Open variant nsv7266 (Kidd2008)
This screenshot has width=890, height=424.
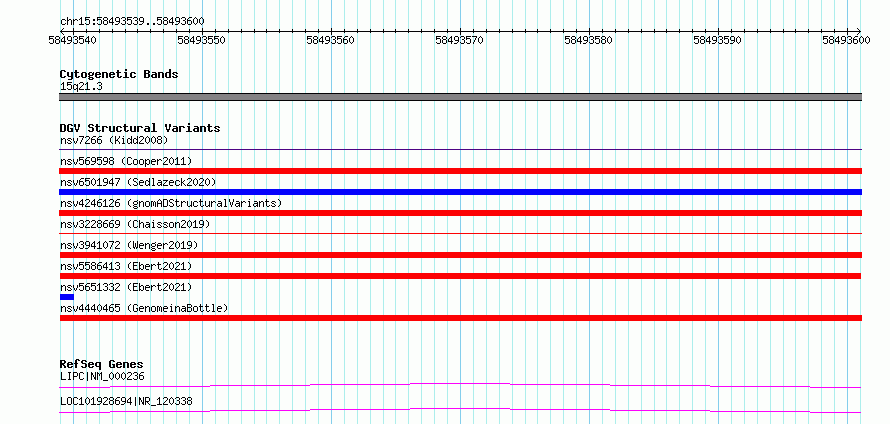point(114,140)
